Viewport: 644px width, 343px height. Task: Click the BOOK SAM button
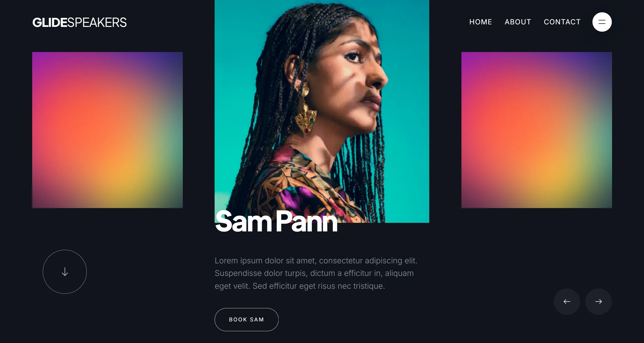[246, 319]
